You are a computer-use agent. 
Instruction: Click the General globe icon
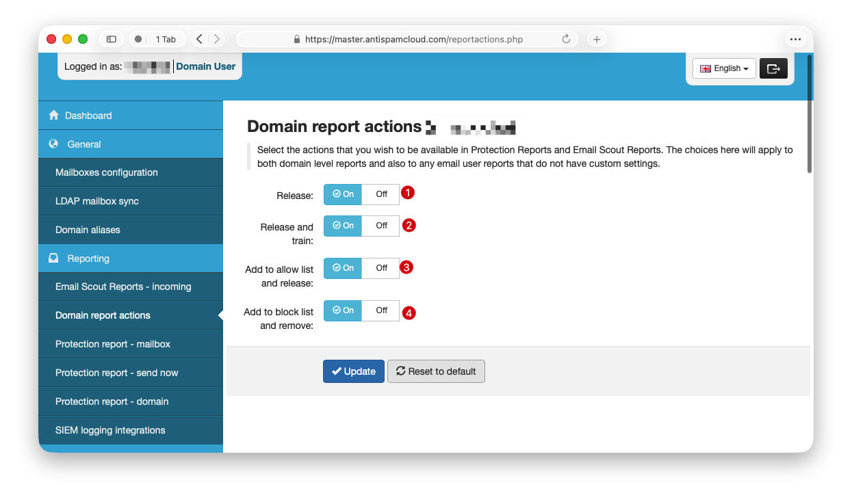click(54, 144)
